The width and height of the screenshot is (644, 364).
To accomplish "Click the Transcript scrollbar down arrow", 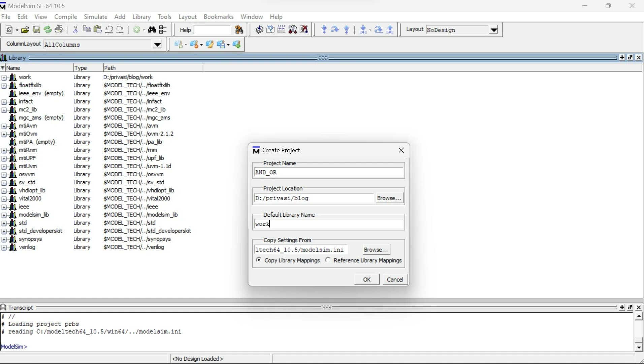I will pos(639,347).
